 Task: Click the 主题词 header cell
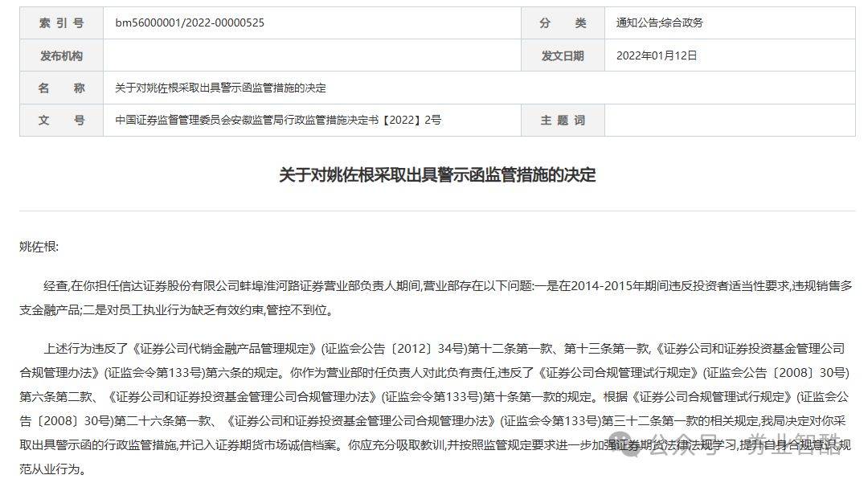point(561,121)
